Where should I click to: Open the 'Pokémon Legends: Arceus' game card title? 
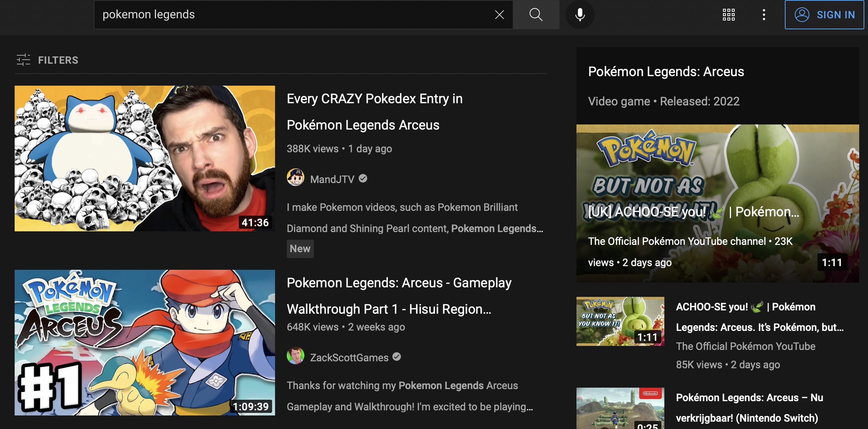[x=666, y=71]
